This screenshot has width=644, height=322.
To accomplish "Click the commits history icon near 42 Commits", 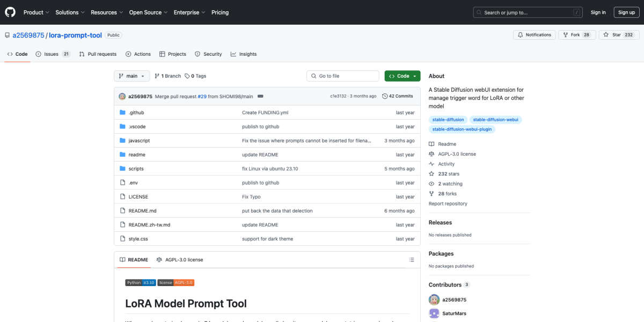I will [x=385, y=96].
